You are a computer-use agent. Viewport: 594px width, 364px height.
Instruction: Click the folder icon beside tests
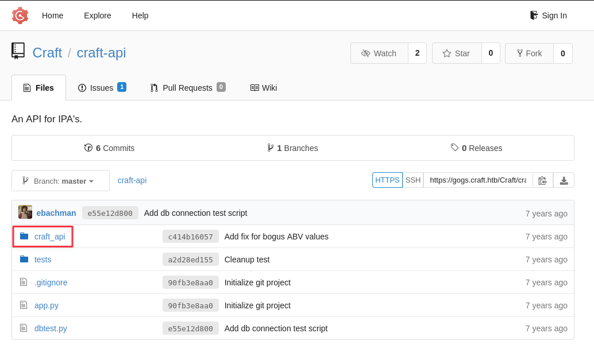coord(24,259)
